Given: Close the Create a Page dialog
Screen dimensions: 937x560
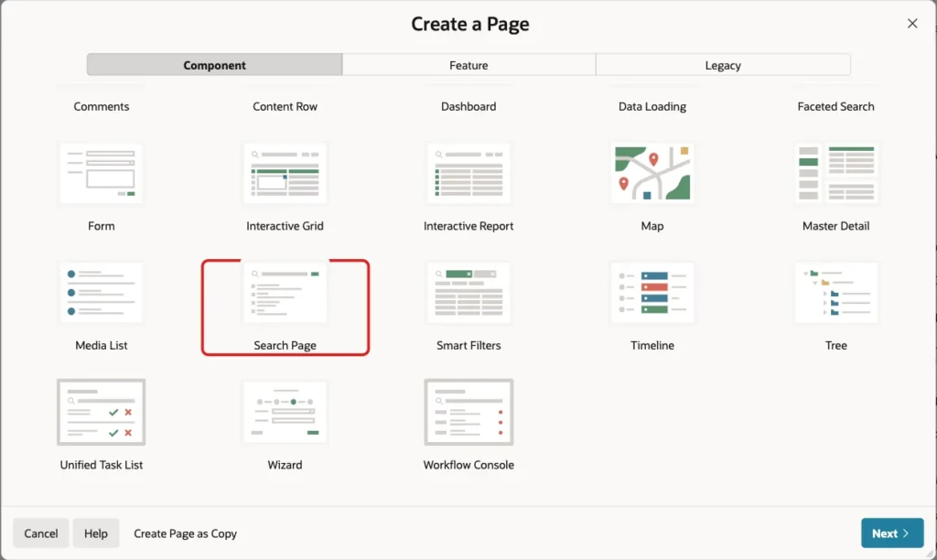Looking at the screenshot, I should click(912, 23).
